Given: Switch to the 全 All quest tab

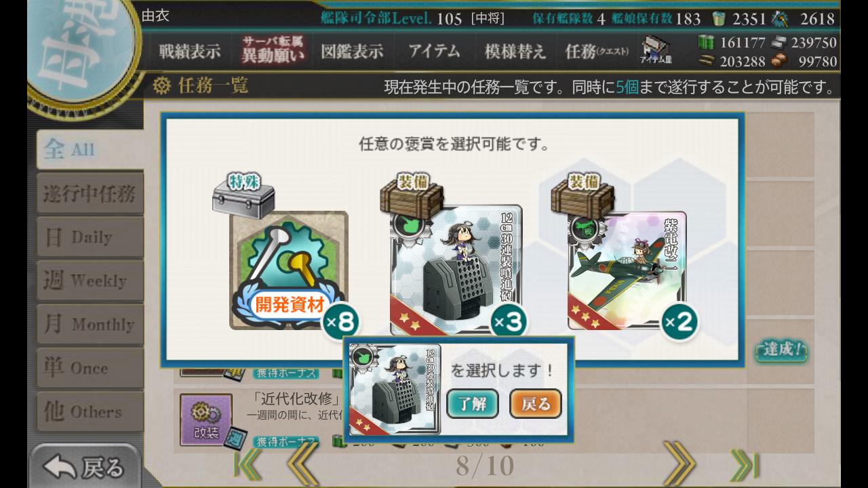Looking at the screenshot, I should pos(90,150).
